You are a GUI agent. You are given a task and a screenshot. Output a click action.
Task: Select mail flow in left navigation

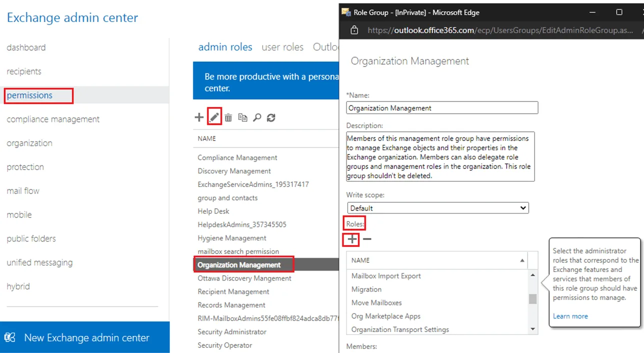click(x=23, y=191)
